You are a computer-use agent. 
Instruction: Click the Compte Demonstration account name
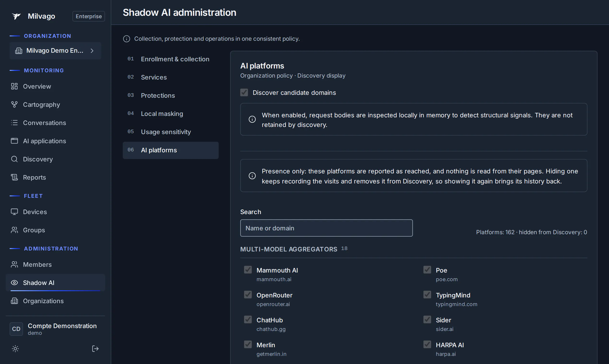[x=62, y=326]
